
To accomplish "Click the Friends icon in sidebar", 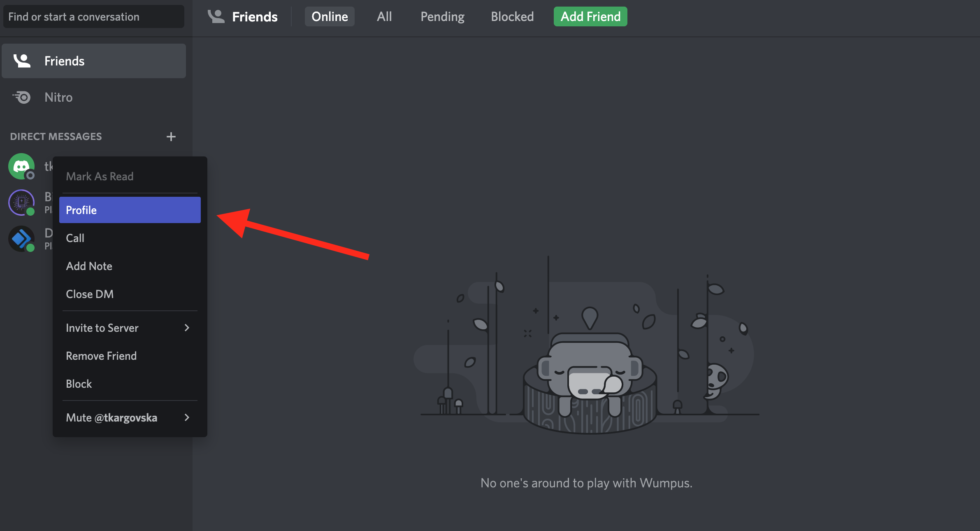I will 21,61.
